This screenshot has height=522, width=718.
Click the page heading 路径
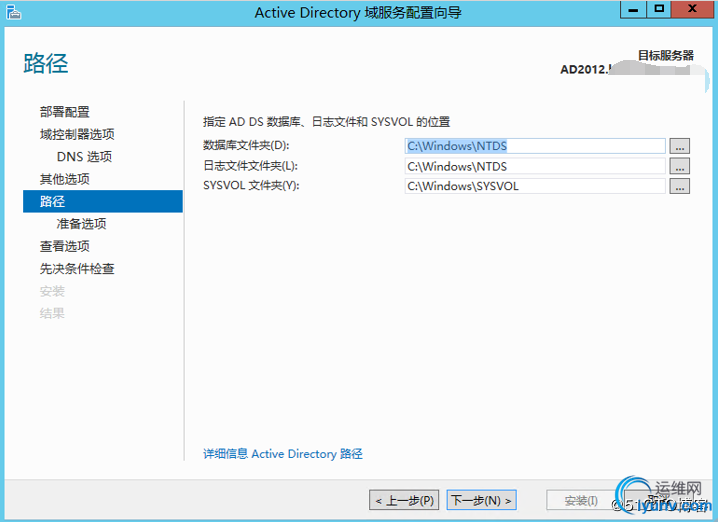(46, 63)
